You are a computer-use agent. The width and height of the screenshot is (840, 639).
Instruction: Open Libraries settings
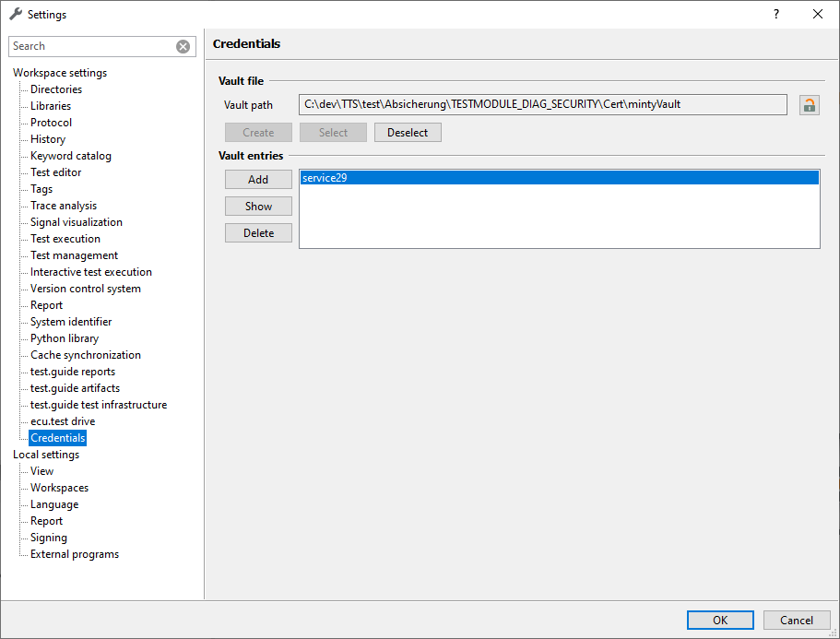coord(51,106)
